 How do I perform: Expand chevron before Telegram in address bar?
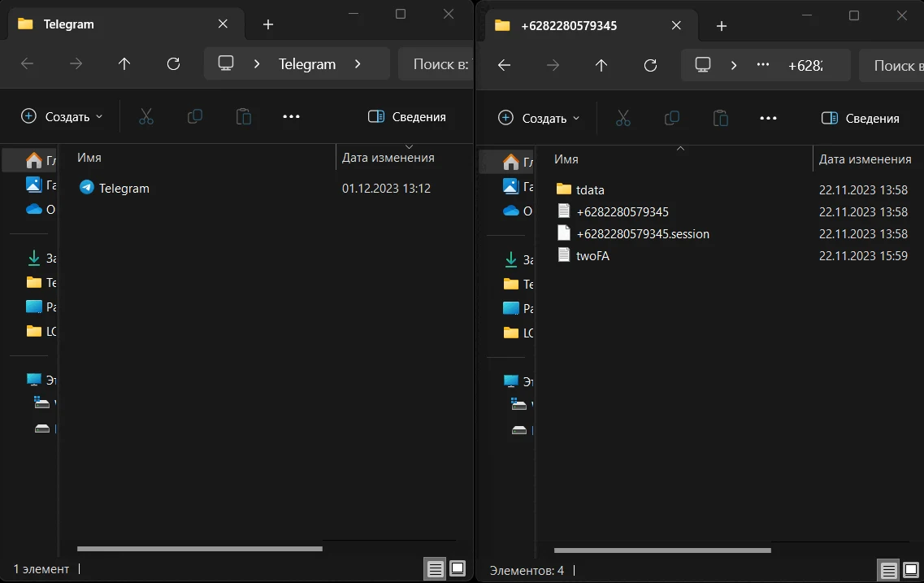click(256, 63)
